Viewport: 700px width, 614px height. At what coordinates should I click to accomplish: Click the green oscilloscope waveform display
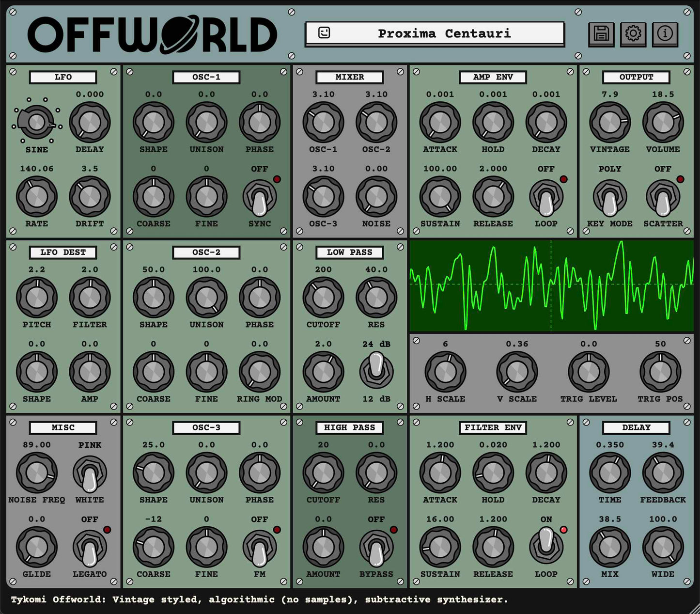[x=552, y=286]
